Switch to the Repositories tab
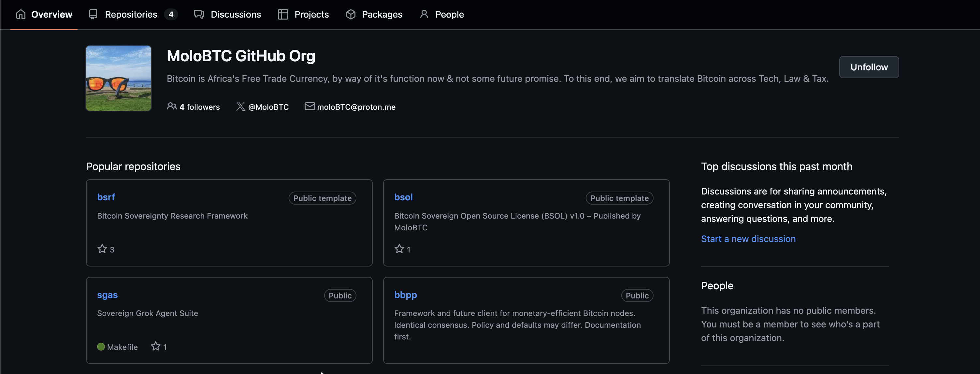980x374 pixels. click(133, 14)
